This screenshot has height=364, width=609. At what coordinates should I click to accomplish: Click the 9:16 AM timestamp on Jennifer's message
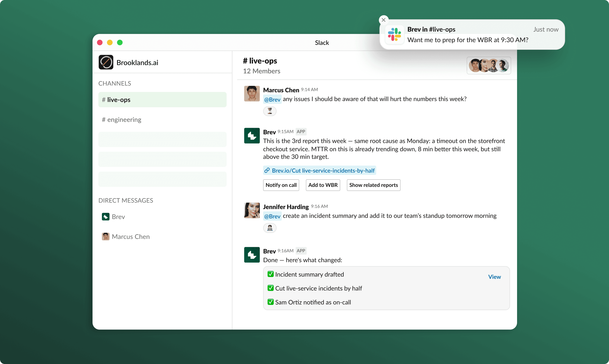319,206
